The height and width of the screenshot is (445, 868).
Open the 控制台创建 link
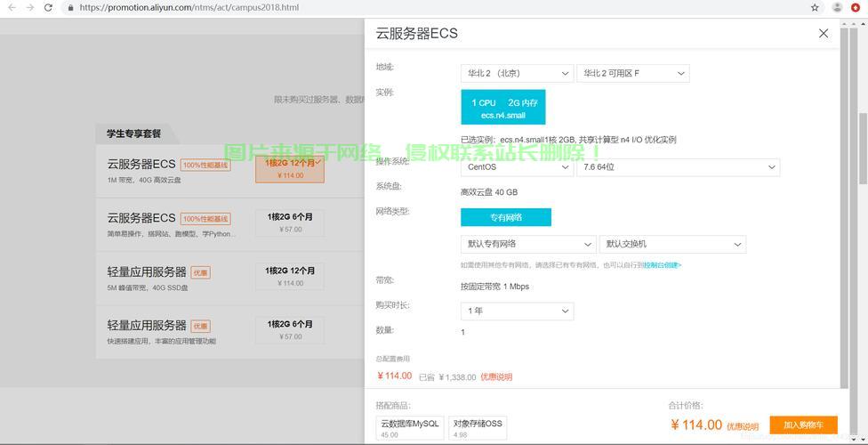tap(663, 265)
